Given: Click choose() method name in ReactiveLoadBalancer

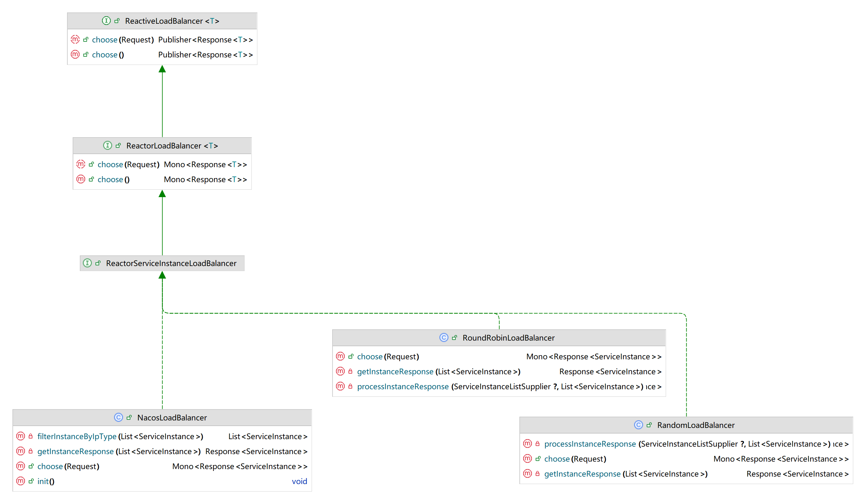Looking at the screenshot, I should 108,55.
